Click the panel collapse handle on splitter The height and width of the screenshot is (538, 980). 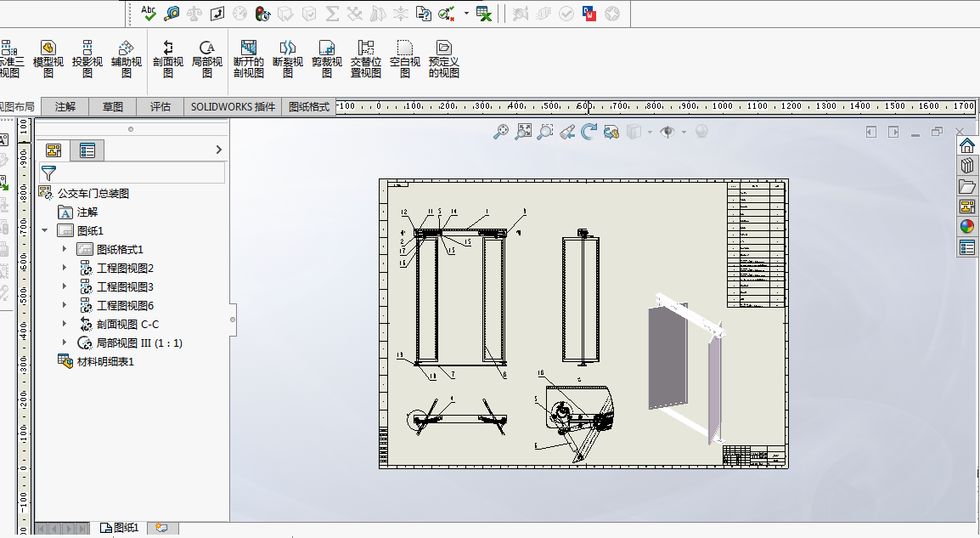point(233,320)
